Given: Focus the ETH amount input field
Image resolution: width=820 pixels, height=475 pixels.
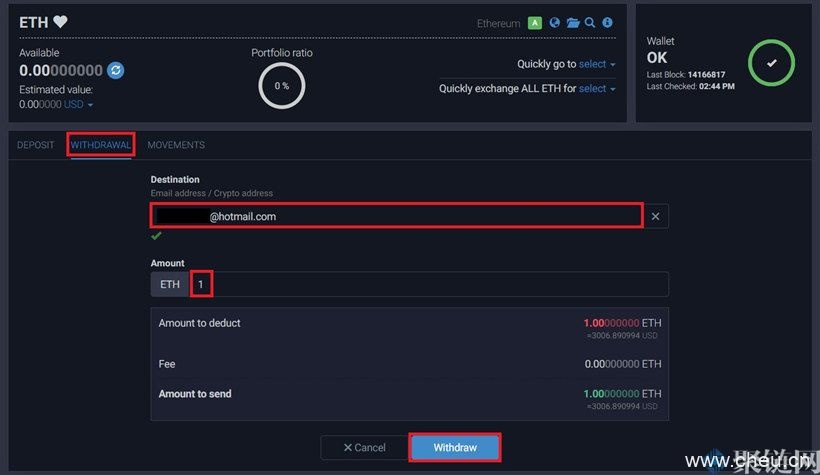Looking at the screenshot, I should 430,285.
